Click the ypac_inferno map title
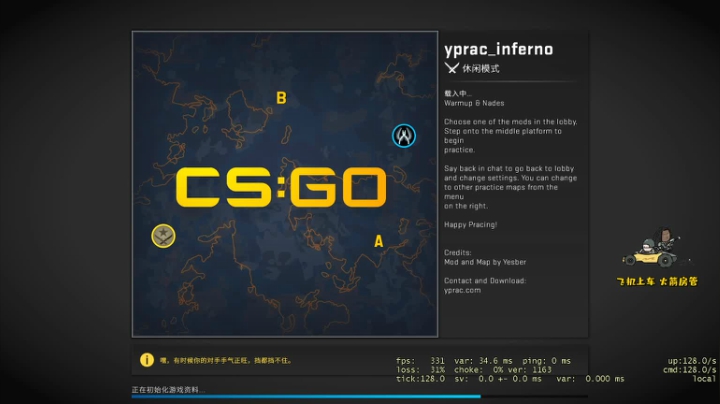This screenshot has width=720, height=404. 498,49
